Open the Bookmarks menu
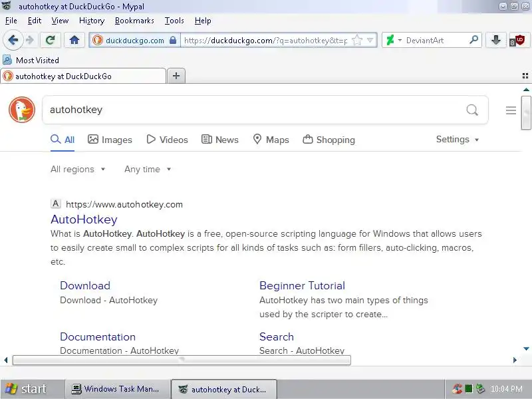Viewport: 532px width, 399px height. coord(134,21)
